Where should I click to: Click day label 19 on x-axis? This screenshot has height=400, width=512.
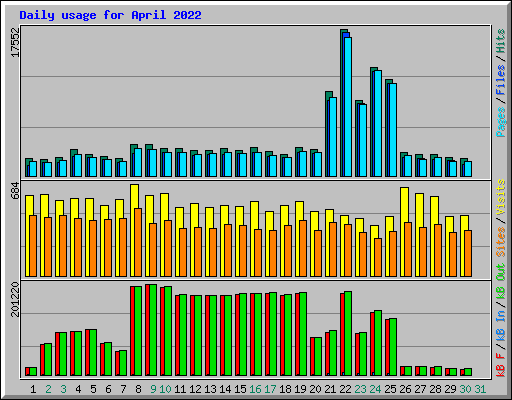point(300,389)
